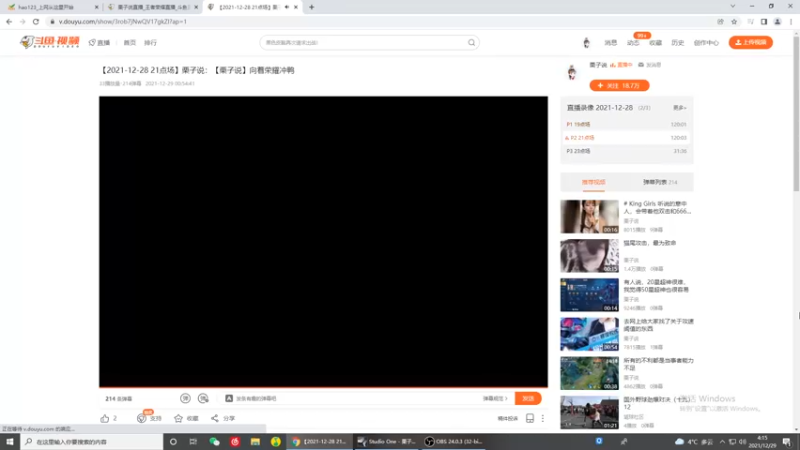Go to 首页 home in site navigation

[130, 43]
